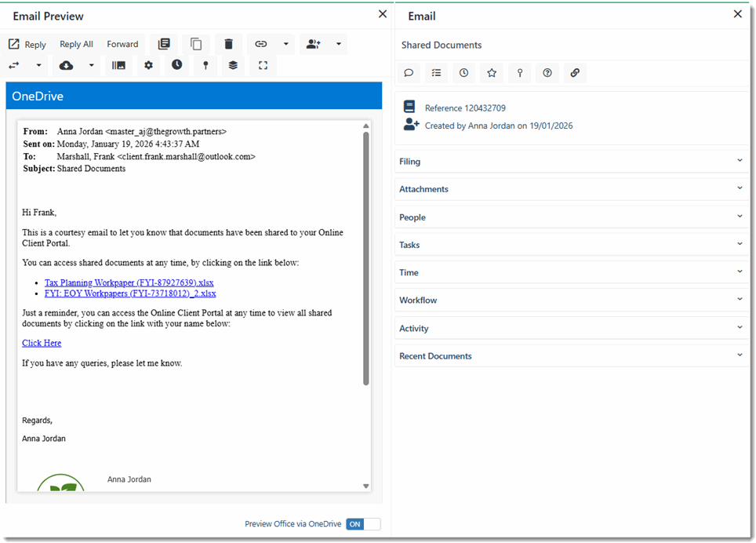Open dropdown arrow next to link icon
Image resolution: width=756 pixels, height=543 pixels.
click(286, 45)
